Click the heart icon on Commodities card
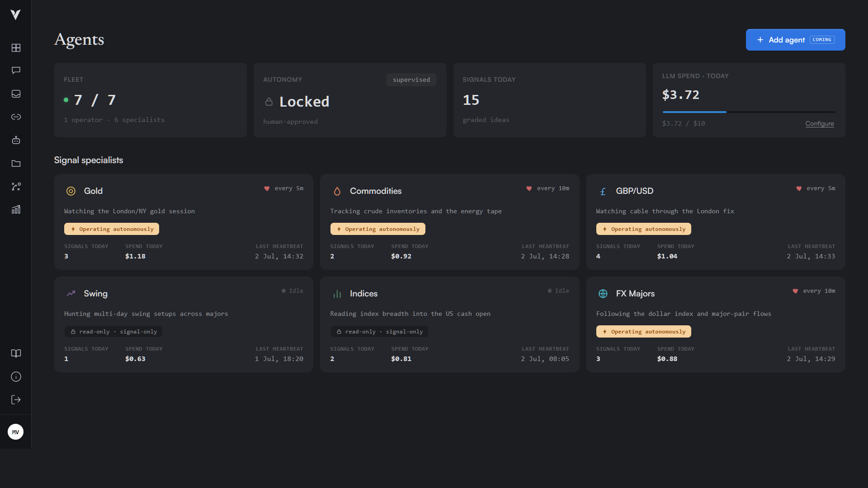 click(x=529, y=188)
